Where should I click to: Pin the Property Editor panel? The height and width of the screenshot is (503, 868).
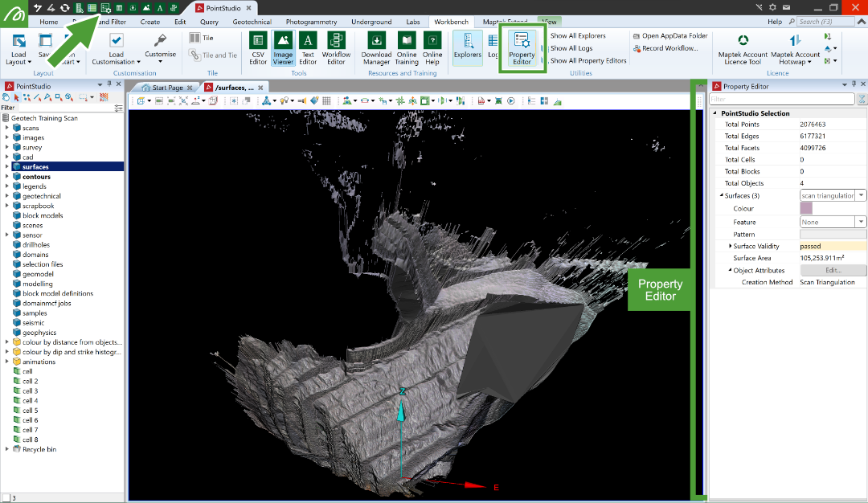(852, 86)
